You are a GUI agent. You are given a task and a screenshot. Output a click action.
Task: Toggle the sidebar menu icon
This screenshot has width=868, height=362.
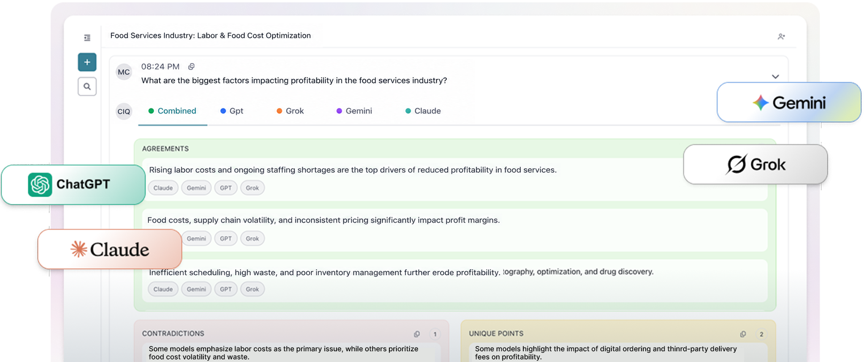tap(87, 38)
